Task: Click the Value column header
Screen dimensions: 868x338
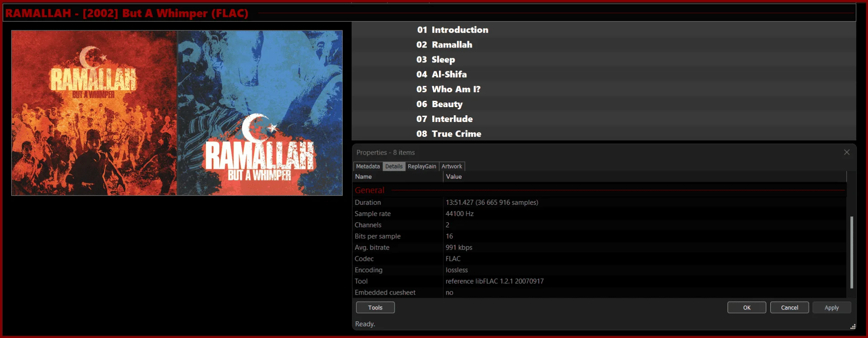Action: point(645,177)
